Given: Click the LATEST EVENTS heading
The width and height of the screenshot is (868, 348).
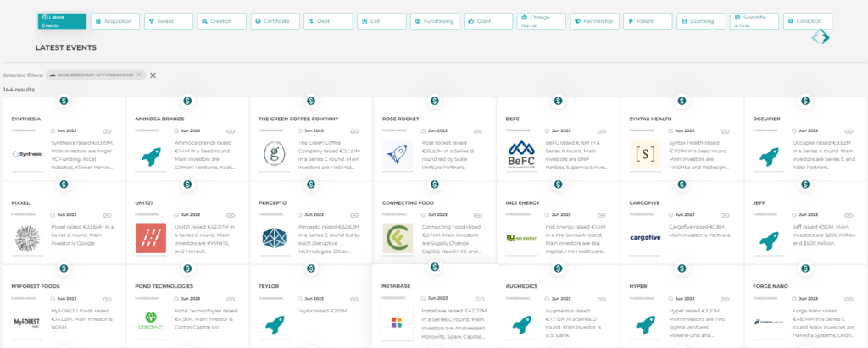Looking at the screenshot, I should click(66, 47).
